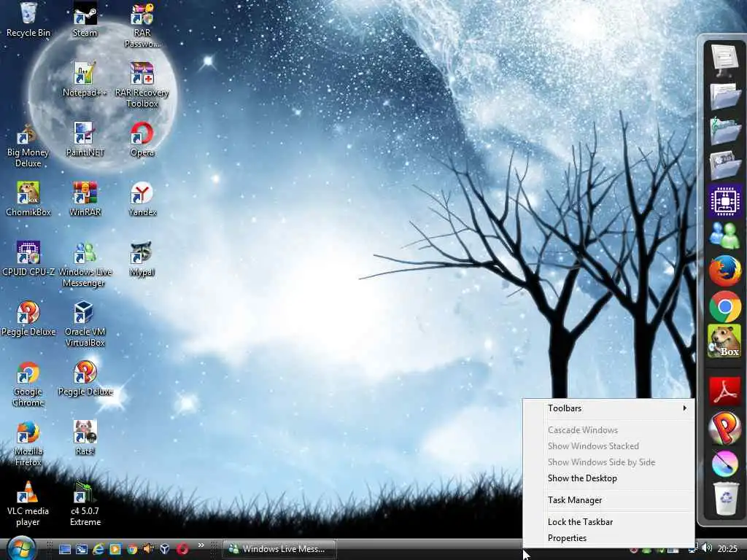Launch the CPUID CPU-Z desktop shortcut
This screenshot has width=747, height=560.
coord(28,259)
